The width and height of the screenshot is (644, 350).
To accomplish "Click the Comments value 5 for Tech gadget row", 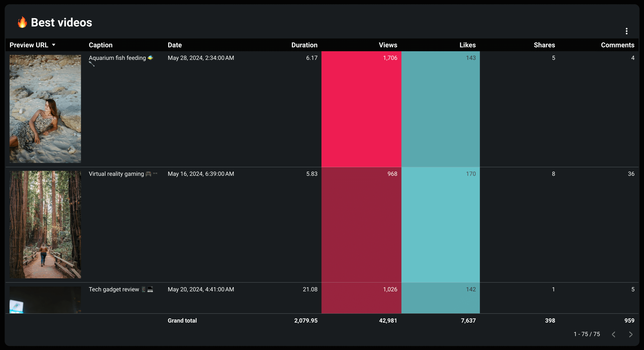I will click(633, 289).
